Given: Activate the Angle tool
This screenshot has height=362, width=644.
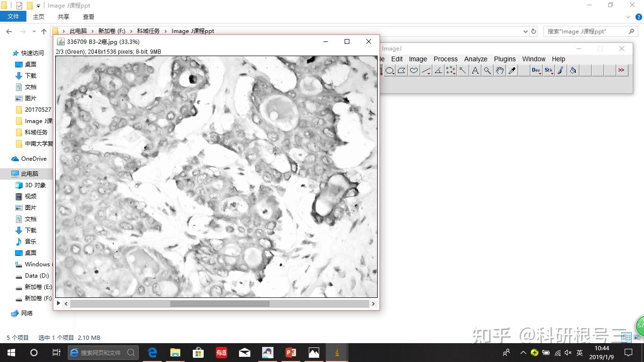Looking at the screenshot, I should [x=438, y=71].
